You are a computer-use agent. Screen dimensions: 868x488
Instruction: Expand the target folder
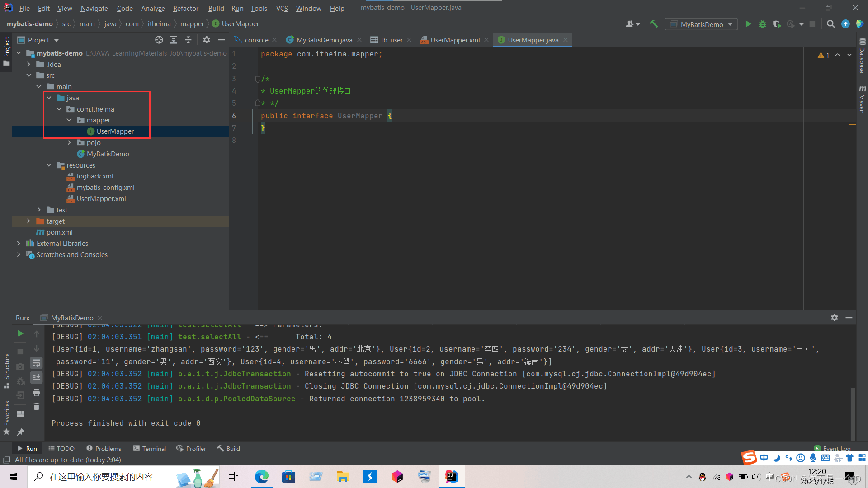[28, 221]
